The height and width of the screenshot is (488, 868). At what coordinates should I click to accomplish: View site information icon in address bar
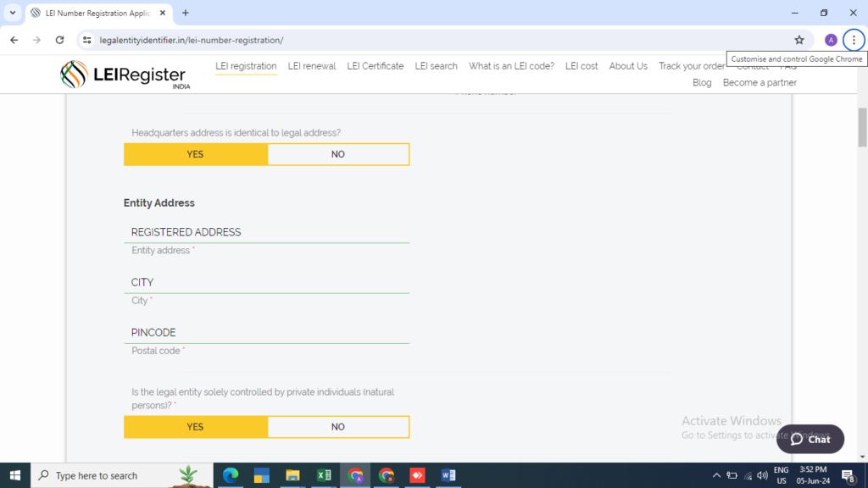(86, 40)
